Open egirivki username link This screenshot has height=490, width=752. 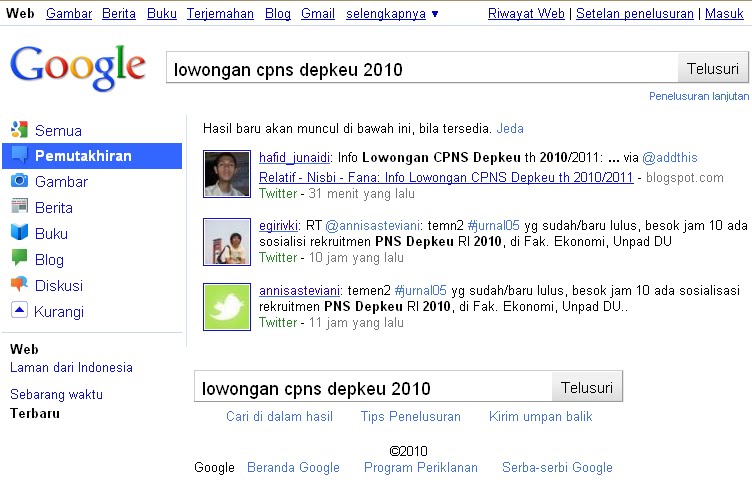(x=279, y=225)
